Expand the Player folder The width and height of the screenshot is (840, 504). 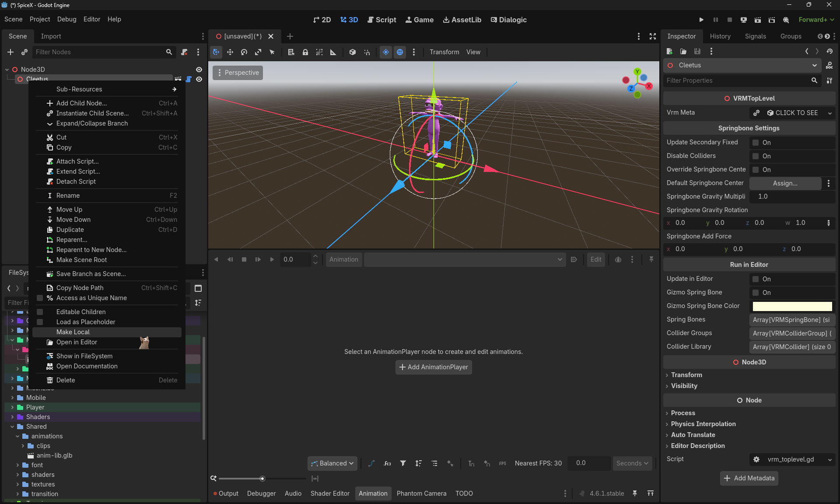pos(12,407)
